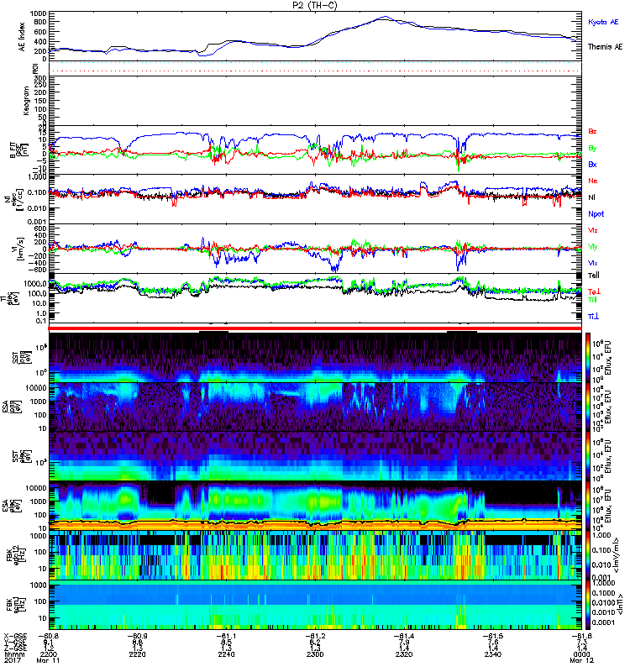
Task: Click the red dotted line in the ROI panel
Action: [315, 71]
